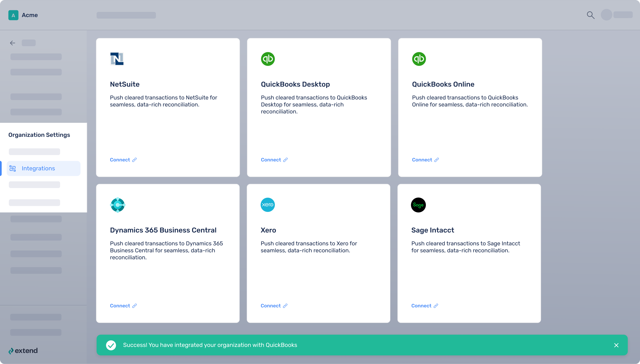
Task: Click the Organization Settings heading
Action: pos(39,135)
